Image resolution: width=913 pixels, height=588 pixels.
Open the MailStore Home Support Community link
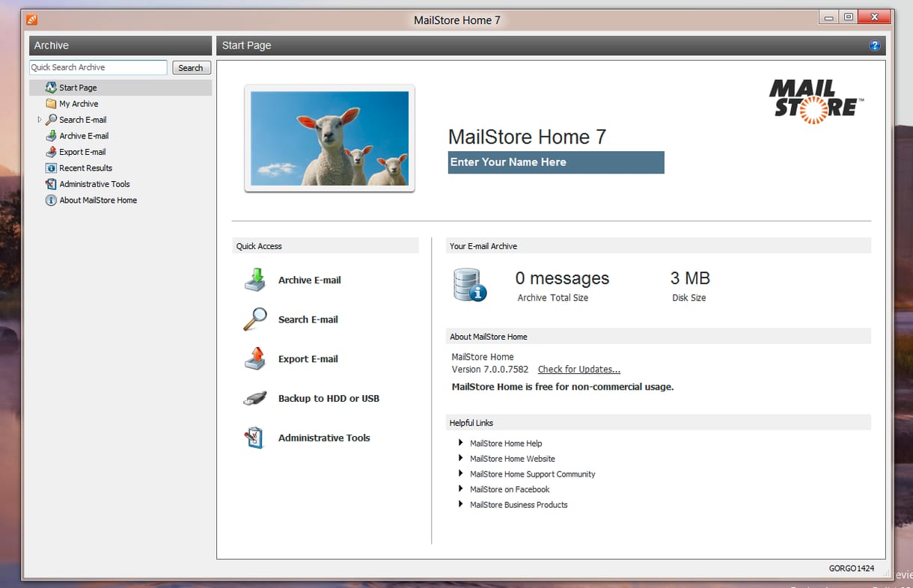coord(533,474)
